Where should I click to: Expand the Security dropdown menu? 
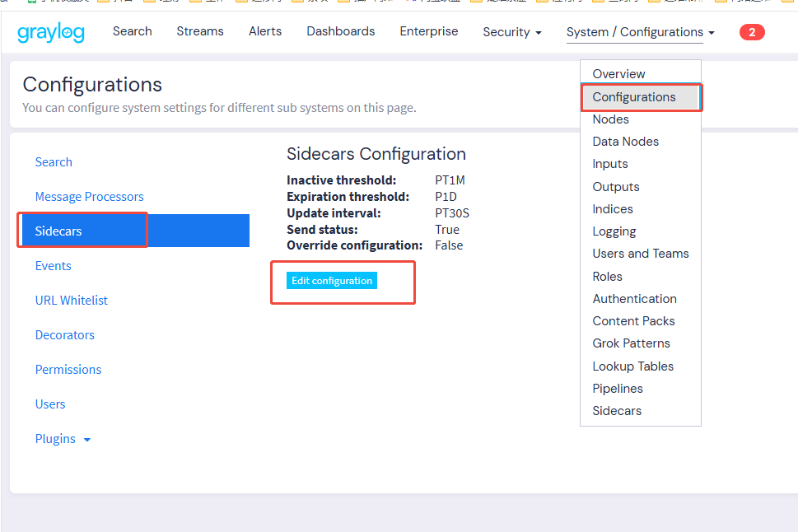(x=512, y=32)
